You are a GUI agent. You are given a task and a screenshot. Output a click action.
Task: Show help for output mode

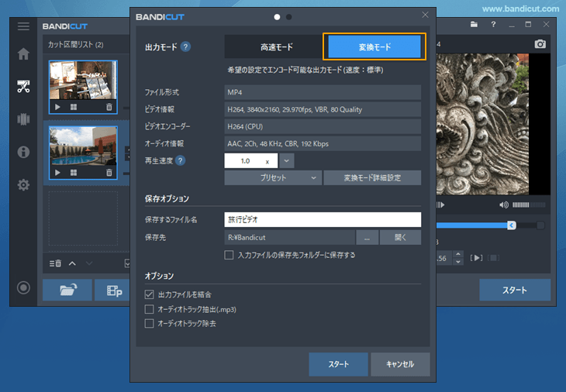pyautogui.click(x=185, y=47)
